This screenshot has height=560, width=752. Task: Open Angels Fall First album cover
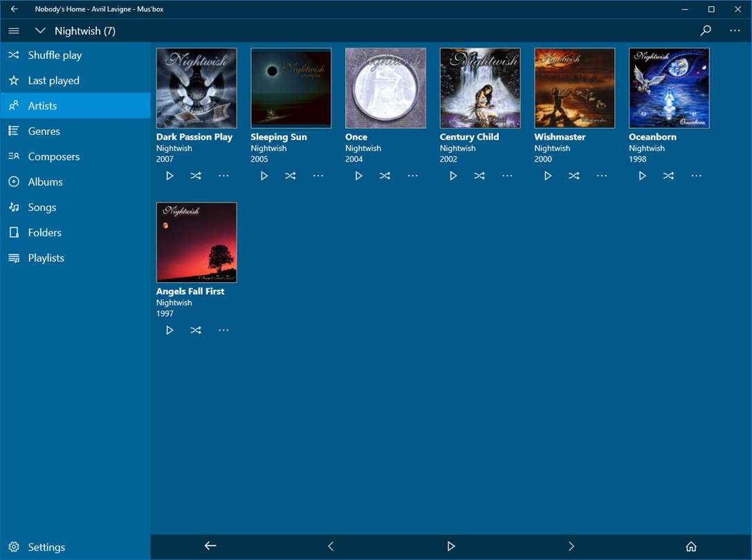(196, 242)
